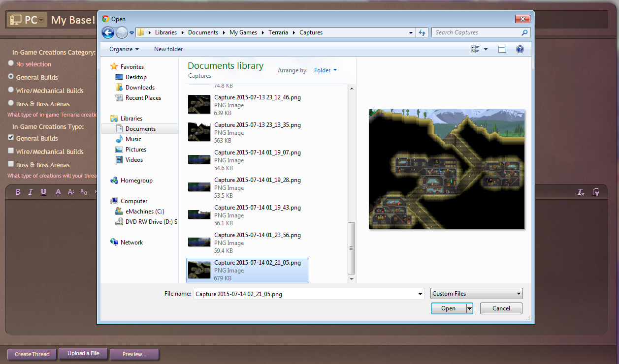Click the file list scroll down arrow
Image resolution: width=619 pixels, height=364 pixels.
coord(351,279)
